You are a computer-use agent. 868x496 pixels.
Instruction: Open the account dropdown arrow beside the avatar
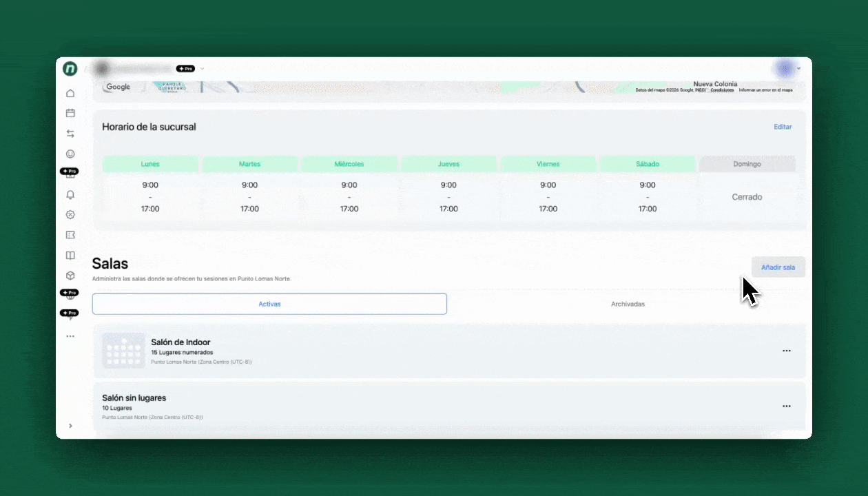pos(799,69)
